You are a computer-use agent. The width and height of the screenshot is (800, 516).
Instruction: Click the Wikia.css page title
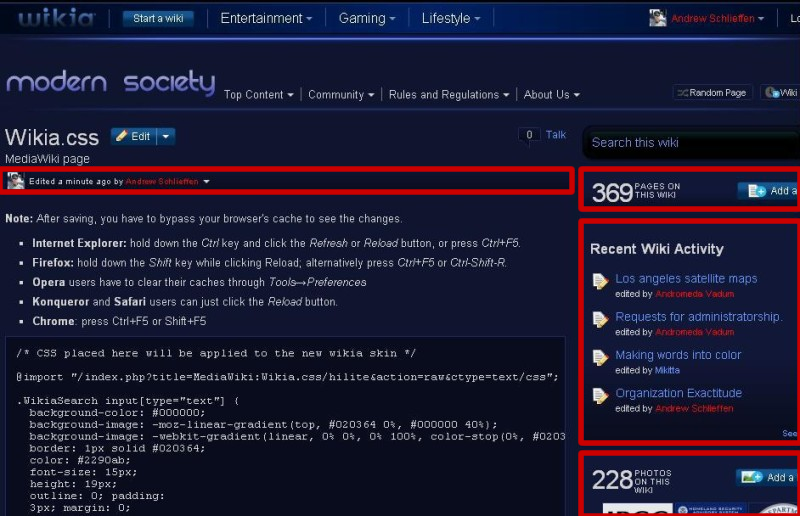click(x=52, y=137)
